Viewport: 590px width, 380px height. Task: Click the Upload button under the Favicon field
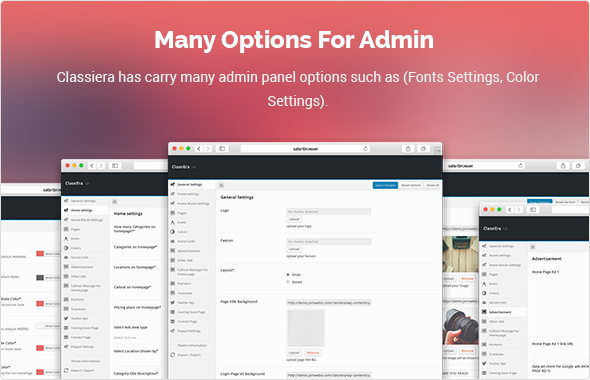pyautogui.click(x=294, y=249)
